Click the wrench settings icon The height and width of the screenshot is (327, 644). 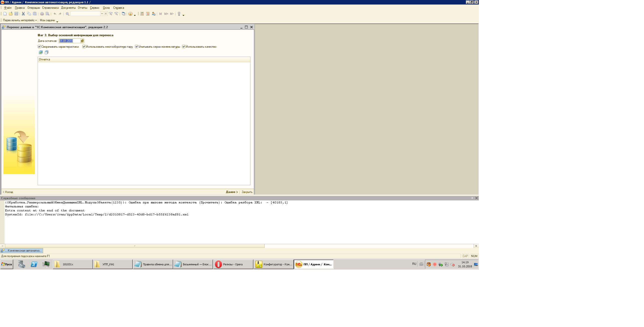click(x=179, y=14)
